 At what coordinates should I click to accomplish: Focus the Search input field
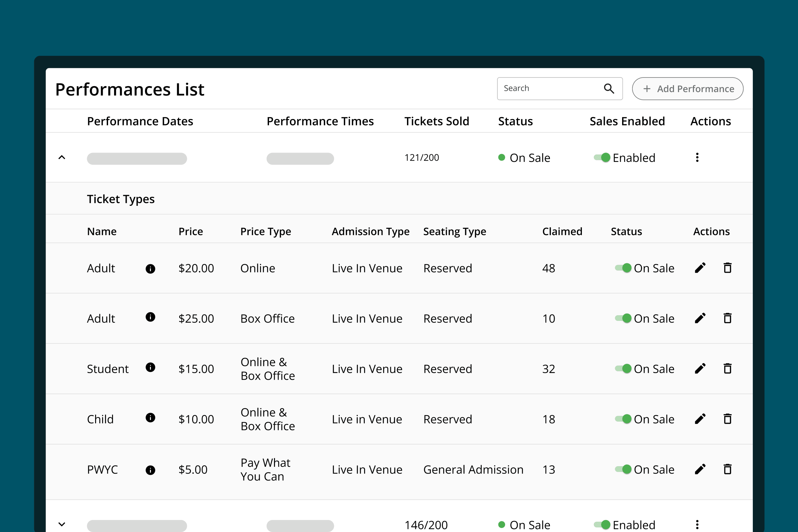[560, 89]
